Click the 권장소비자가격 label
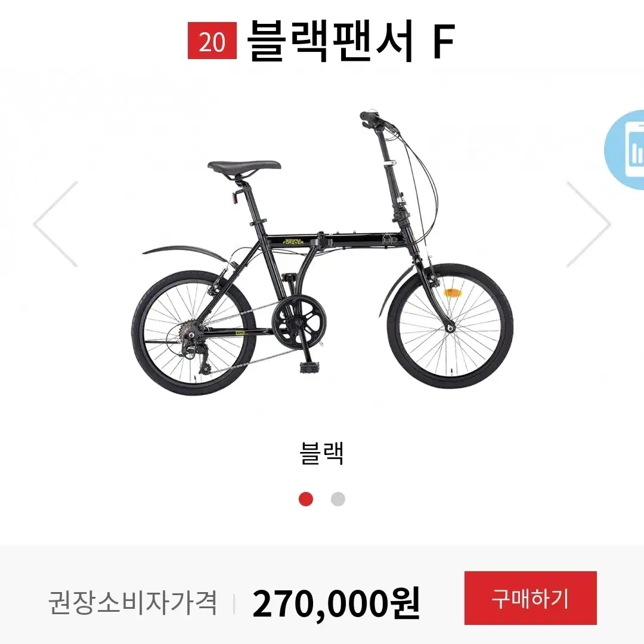The width and height of the screenshot is (644, 644). (x=132, y=602)
